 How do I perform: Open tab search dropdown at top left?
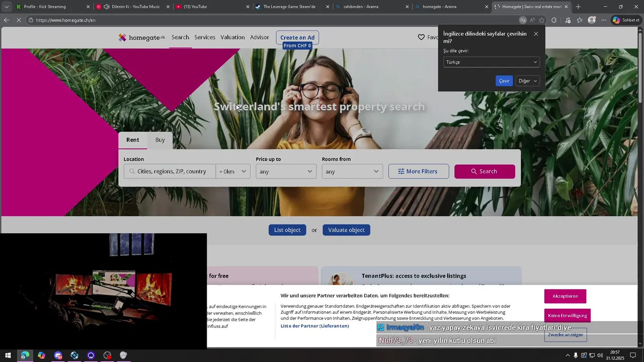[7, 7]
